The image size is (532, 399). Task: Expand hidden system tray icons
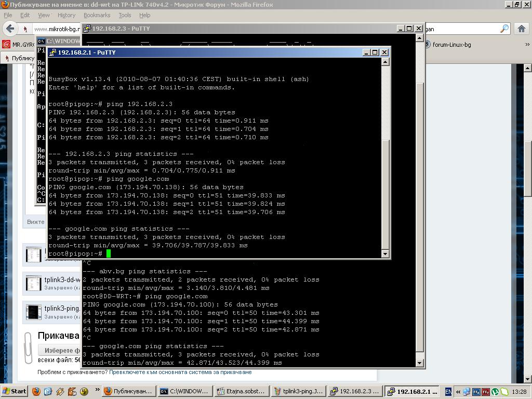click(458, 391)
